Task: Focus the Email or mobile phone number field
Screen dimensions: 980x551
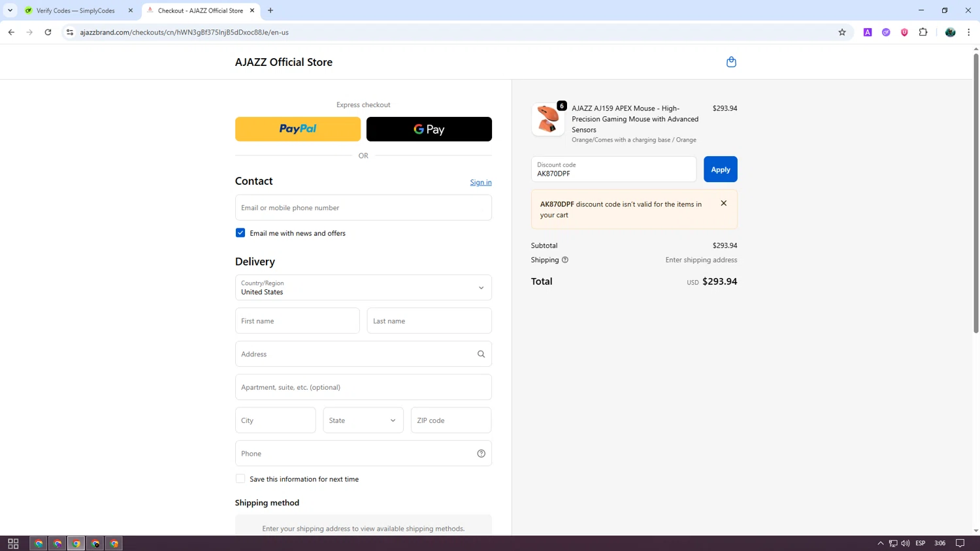Action: [363, 208]
